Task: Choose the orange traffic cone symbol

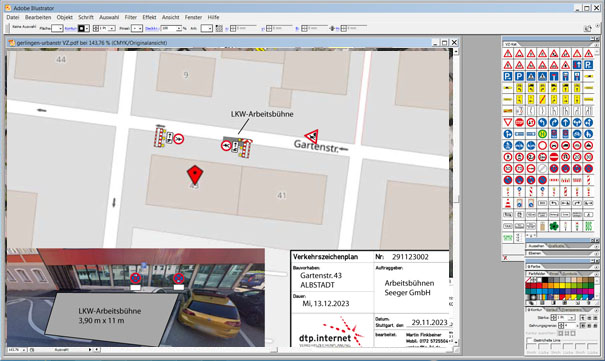Action: 508,203
